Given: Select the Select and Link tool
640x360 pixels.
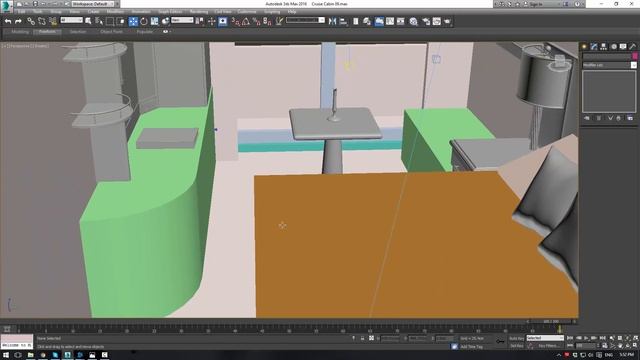Looking at the screenshot, I should coord(31,21).
